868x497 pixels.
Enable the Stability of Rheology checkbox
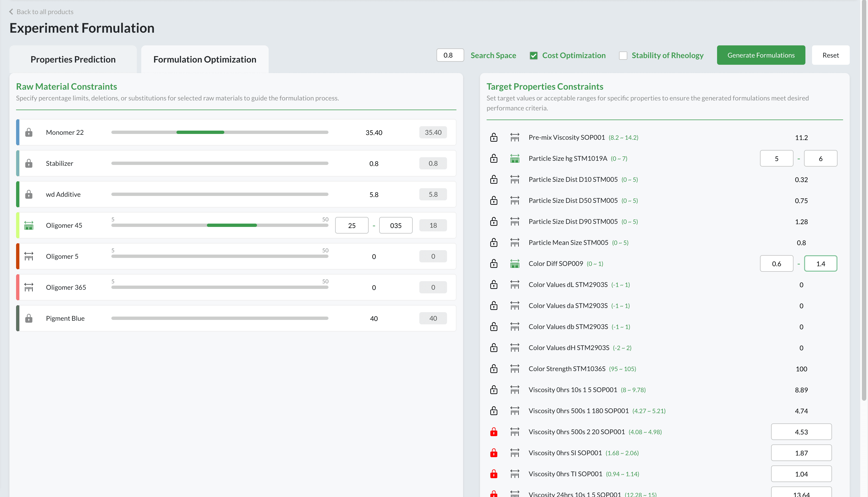623,56
